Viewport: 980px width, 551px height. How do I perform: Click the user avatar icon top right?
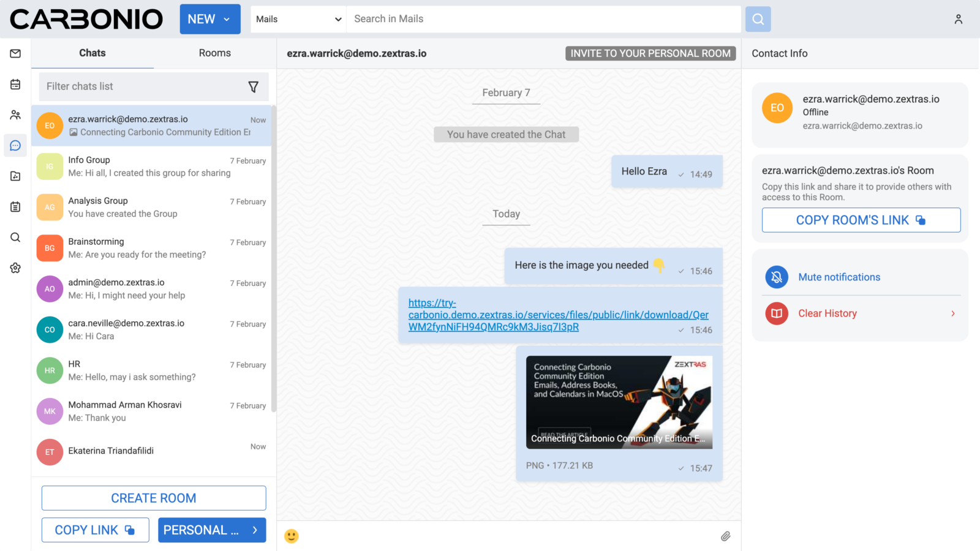click(x=959, y=19)
